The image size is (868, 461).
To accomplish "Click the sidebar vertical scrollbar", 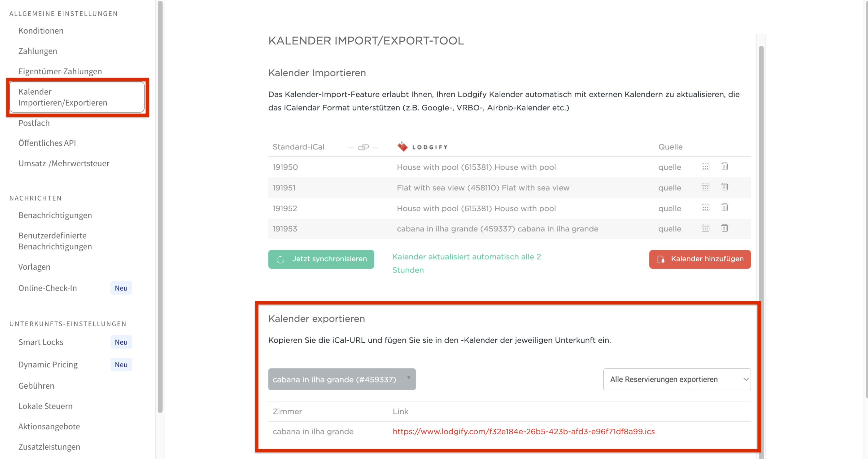I will tap(160, 205).
